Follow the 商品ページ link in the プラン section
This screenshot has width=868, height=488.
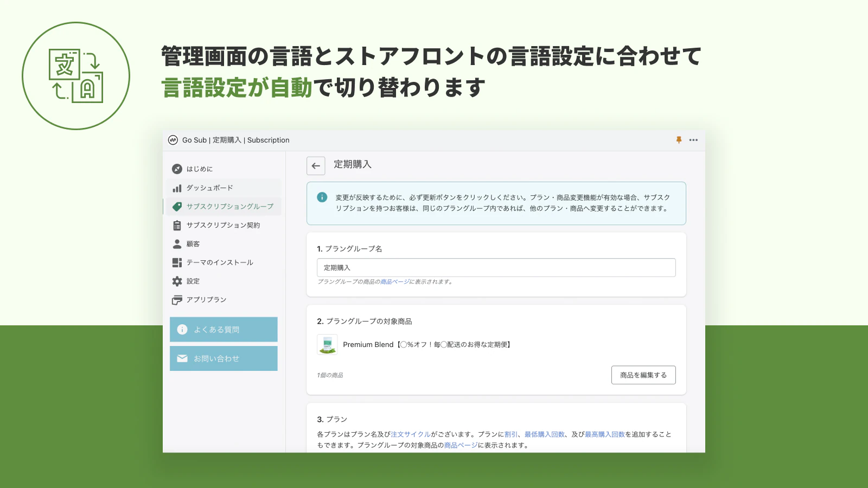461,445
